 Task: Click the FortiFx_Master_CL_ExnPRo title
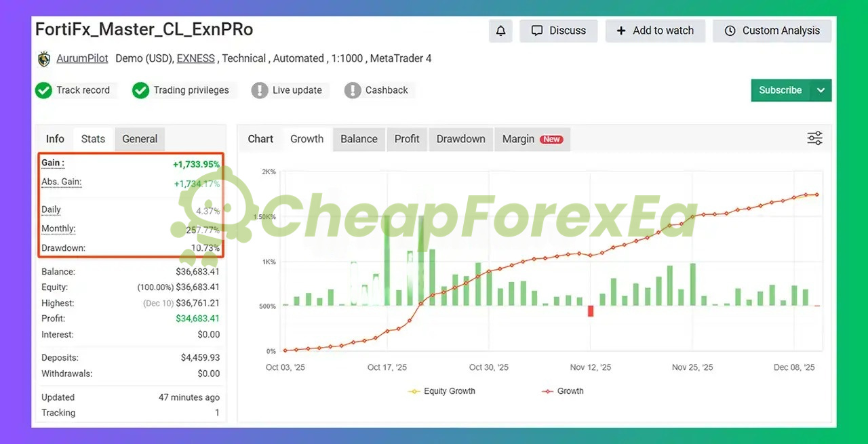pyautogui.click(x=144, y=30)
